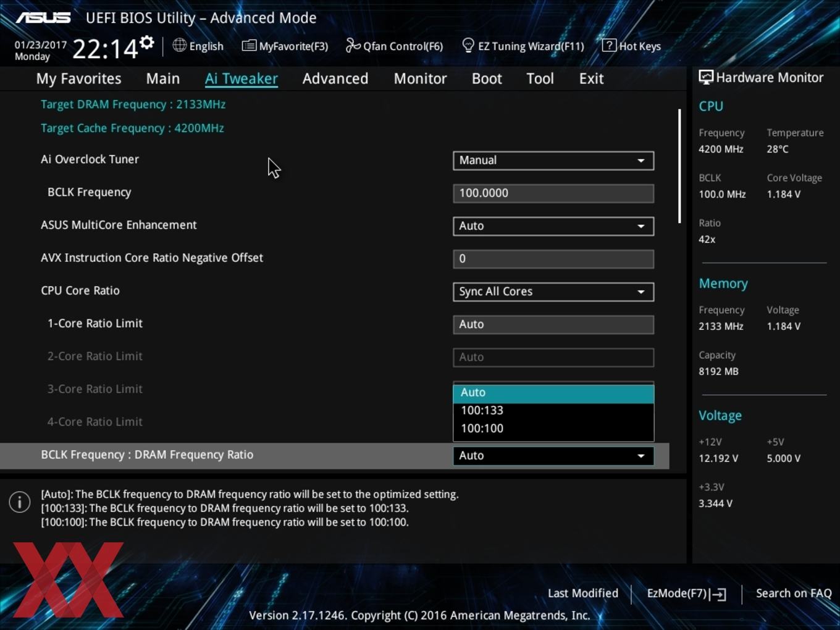Image resolution: width=840 pixels, height=630 pixels.
Task: Click the Hot Keys question mark icon
Action: tap(608, 45)
